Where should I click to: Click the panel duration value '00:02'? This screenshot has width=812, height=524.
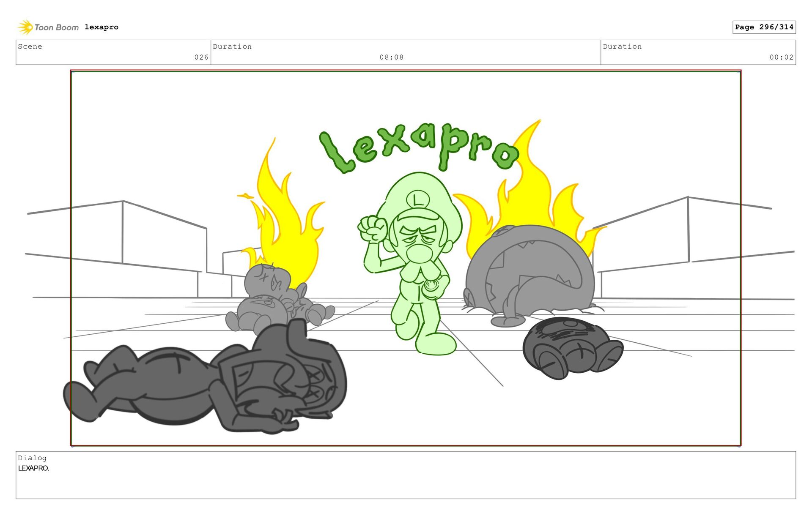[x=782, y=57]
